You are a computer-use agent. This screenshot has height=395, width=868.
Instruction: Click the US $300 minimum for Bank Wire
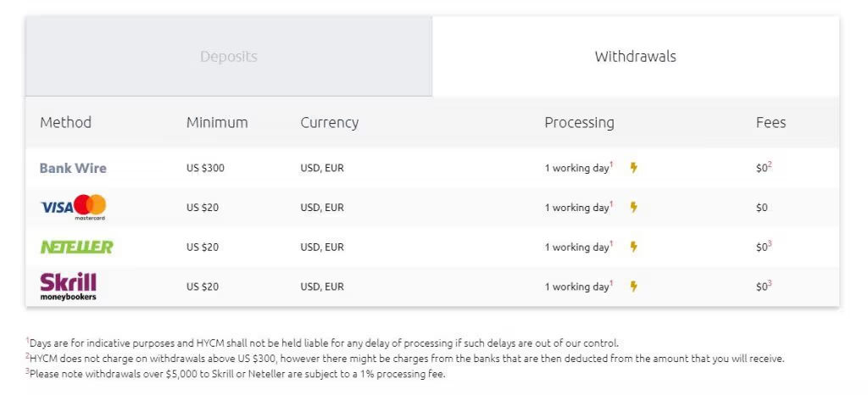(205, 168)
